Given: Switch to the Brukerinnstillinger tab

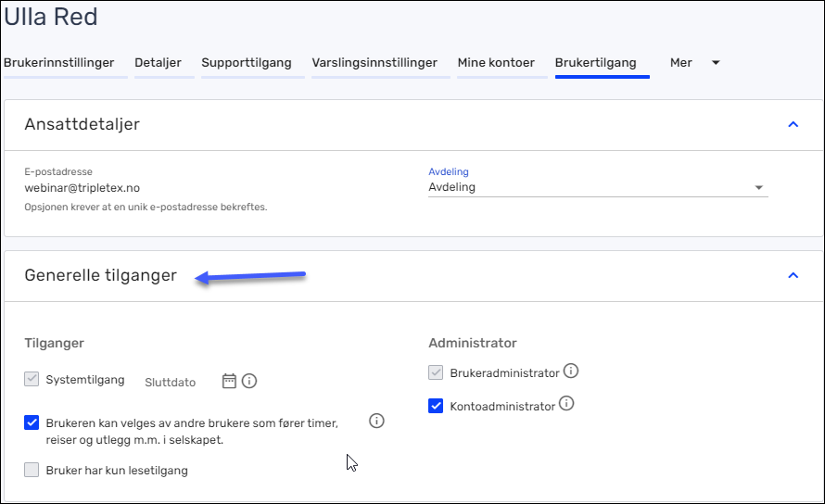Looking at the screenshot, I should coord(59,63).
